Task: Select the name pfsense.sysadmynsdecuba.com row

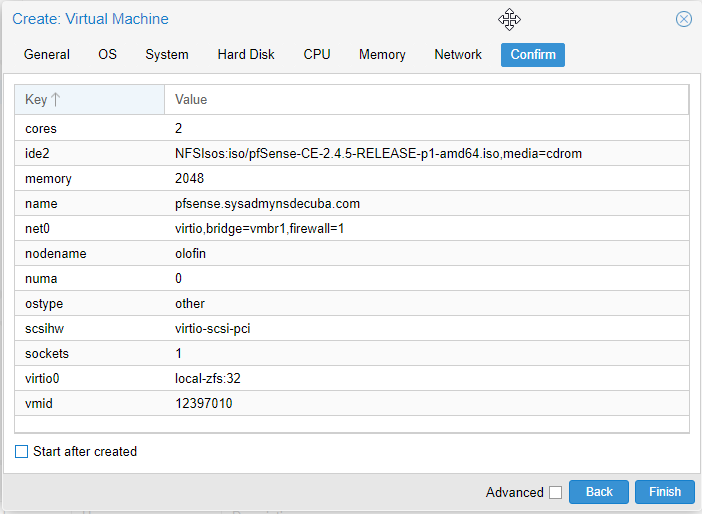Action: pyautogui.click(x=352, y=204)
